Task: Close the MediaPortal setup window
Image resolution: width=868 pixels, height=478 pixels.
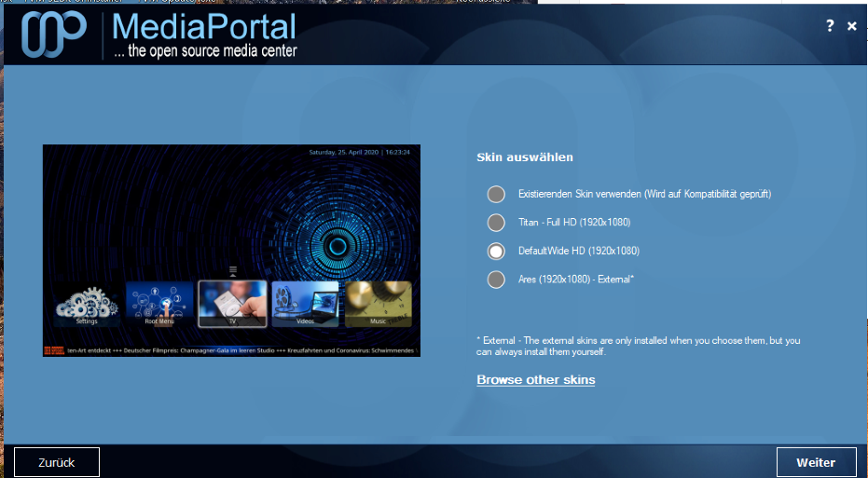Action: point(852,27)
